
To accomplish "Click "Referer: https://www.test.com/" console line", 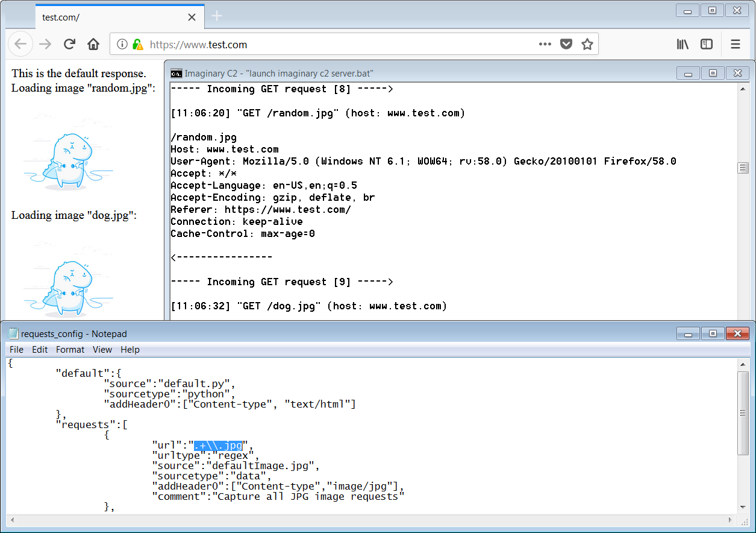I will 261,210.
